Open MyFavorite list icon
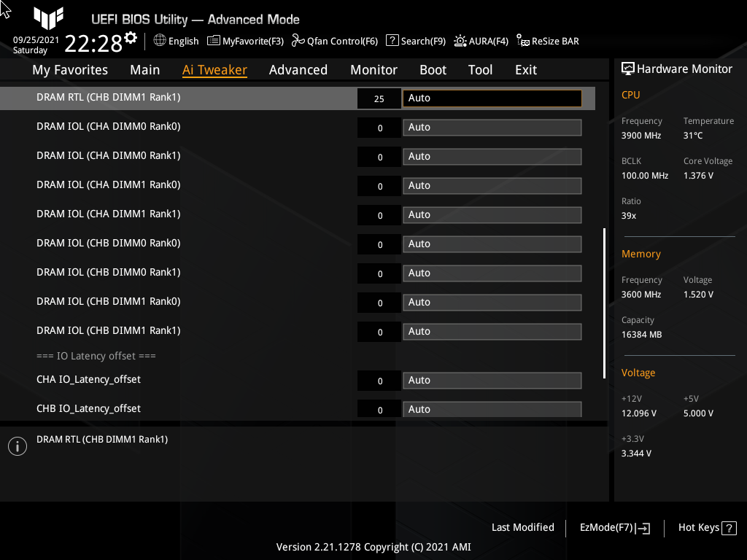Screen dimensions: 747x560 [214, 41]
